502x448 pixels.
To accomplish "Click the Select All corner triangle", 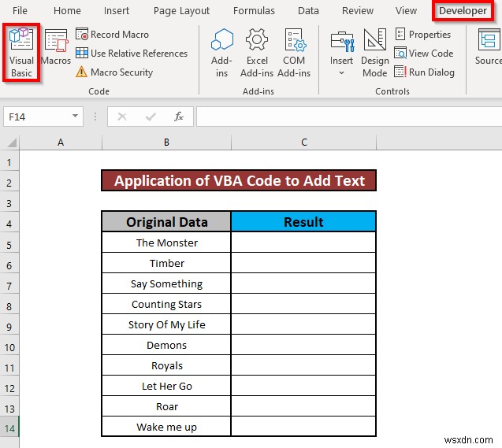I will pos(11,143).
